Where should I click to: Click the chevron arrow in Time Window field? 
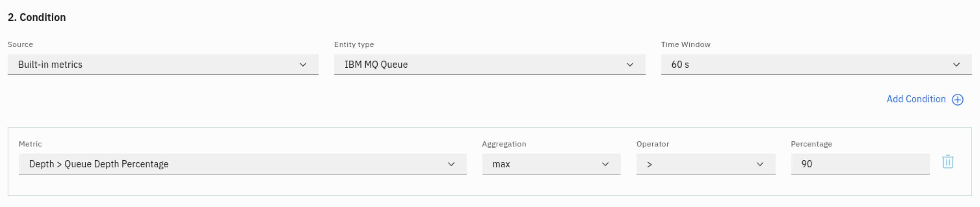tap(956, 65)
